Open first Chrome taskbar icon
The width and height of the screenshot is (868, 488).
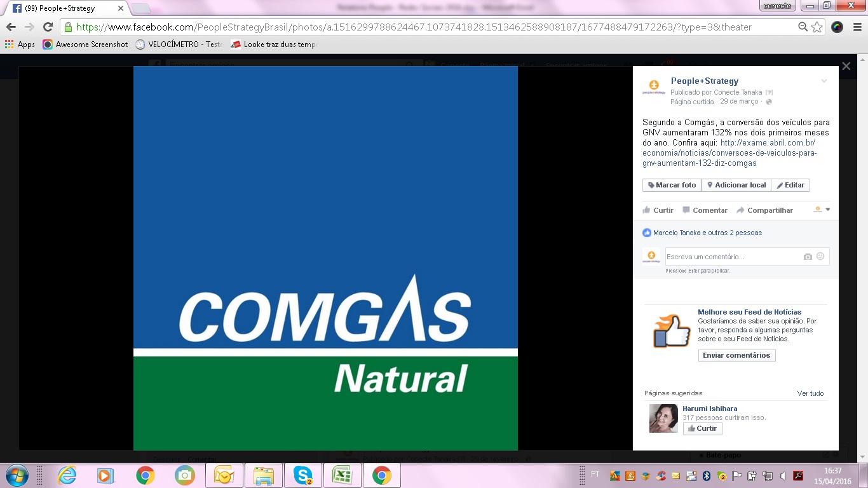coord(145,475)
